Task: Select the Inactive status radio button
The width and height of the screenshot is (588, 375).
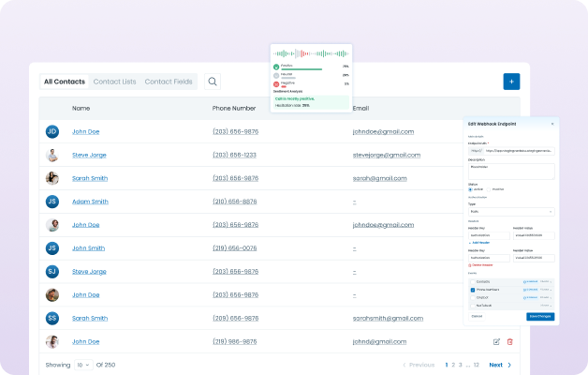Action: tap(490, 189)
